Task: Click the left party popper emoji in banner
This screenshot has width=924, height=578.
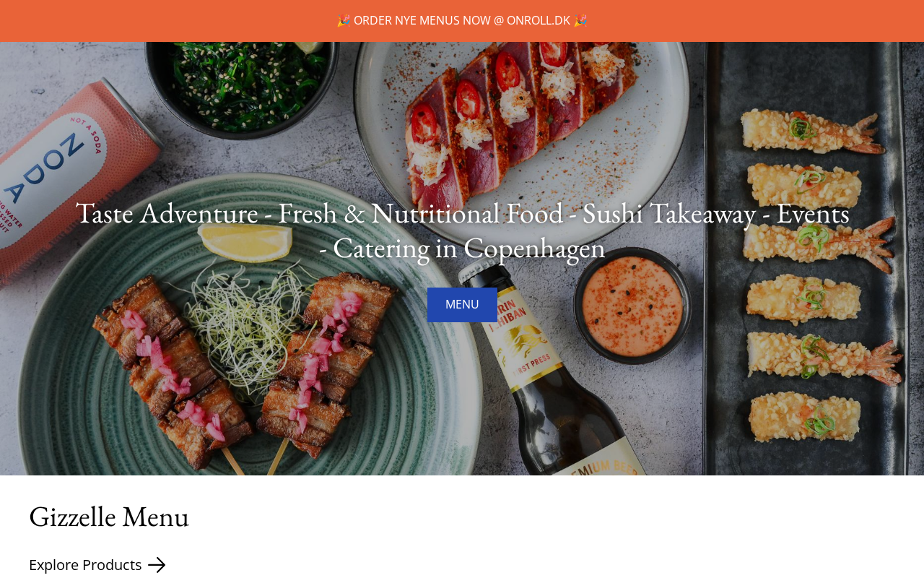Action: click(344, 20)
